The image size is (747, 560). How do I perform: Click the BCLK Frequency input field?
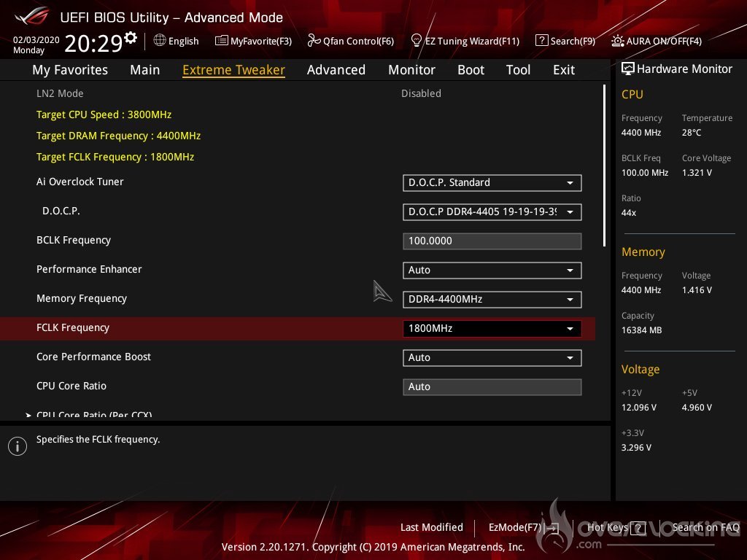point(492,241)
